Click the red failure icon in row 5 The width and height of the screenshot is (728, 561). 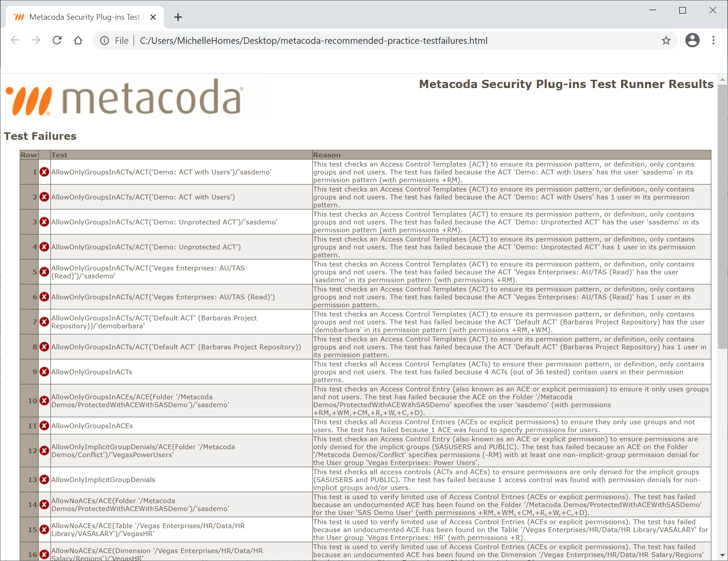tap(44, 272)
